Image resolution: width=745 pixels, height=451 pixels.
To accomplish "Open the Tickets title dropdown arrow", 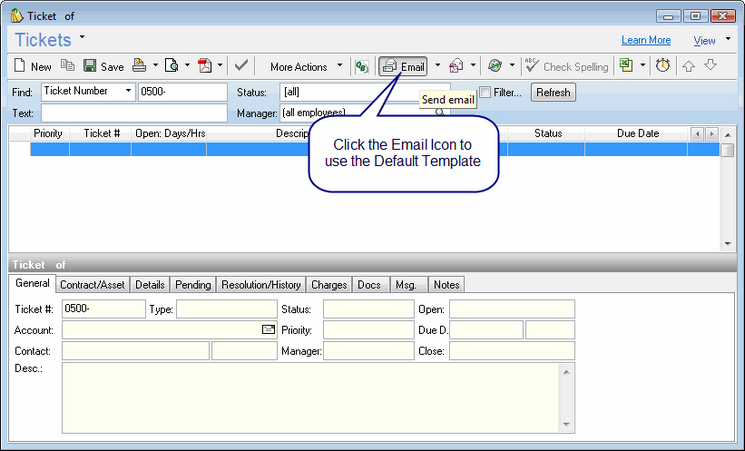I will pyautogui.click(x=82, y=37).
